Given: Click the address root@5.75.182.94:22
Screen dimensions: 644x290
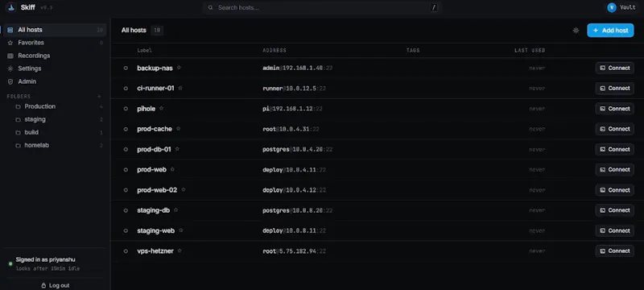Looking at the screenshot, I should coord(294,251).
